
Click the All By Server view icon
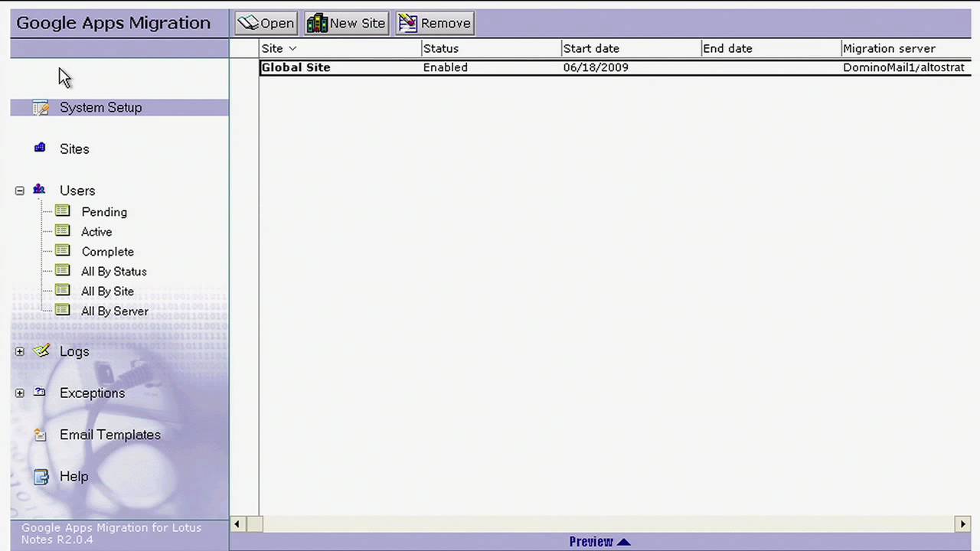pyautogui.click(x=63, y=310)
